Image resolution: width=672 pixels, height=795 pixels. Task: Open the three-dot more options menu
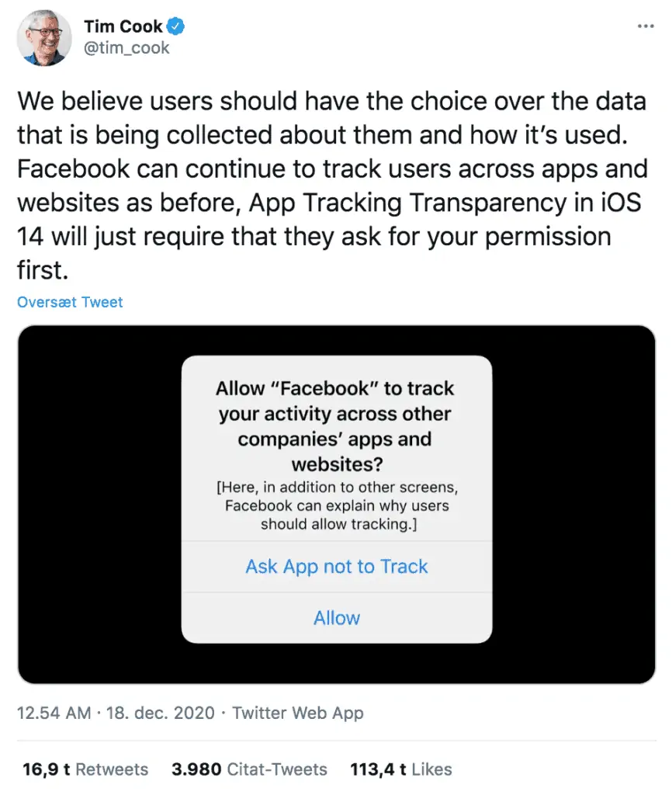645,26
